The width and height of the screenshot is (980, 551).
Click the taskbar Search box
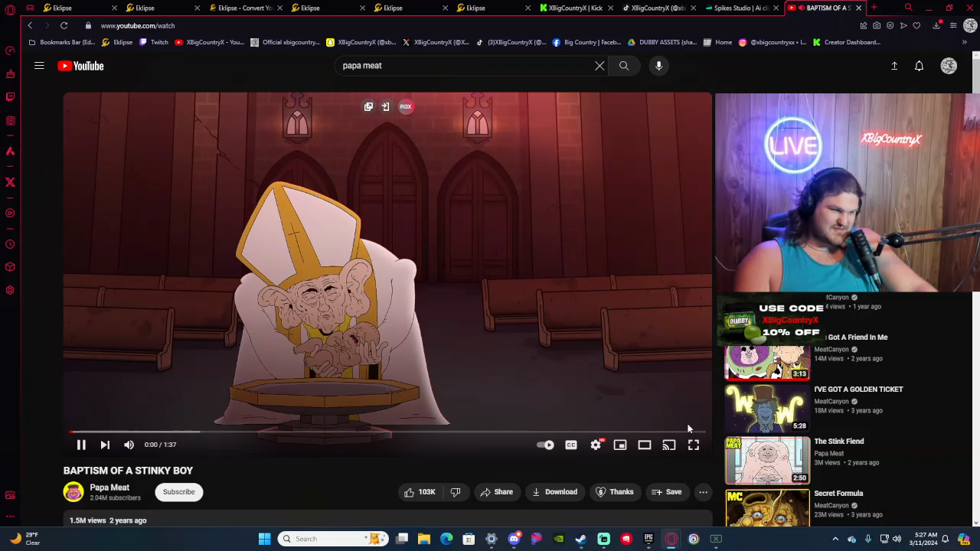(333, 539)
